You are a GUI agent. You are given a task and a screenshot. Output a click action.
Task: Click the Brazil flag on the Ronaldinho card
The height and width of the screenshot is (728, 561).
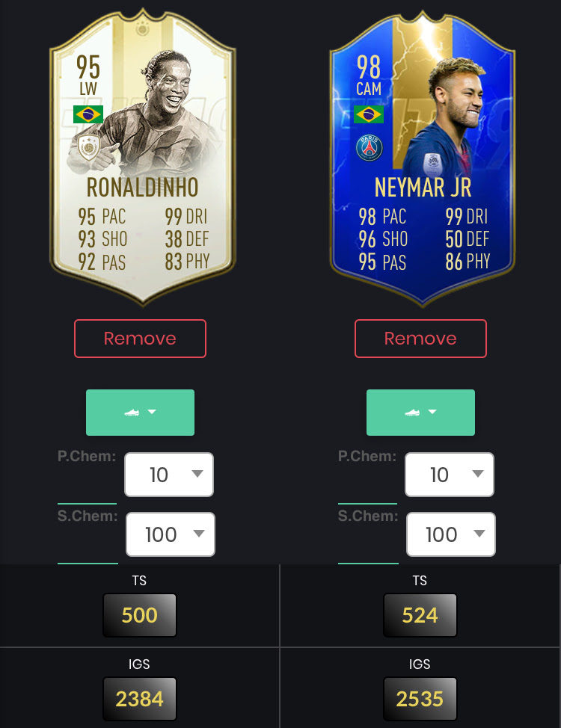point(88,114)
